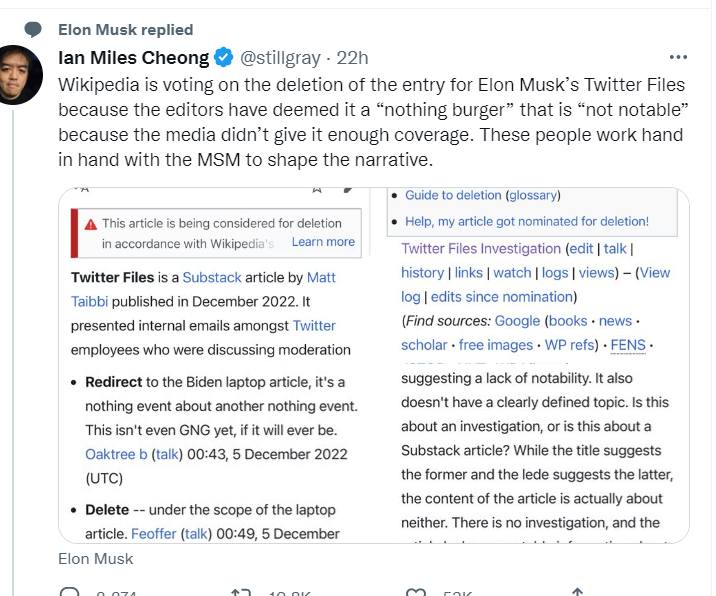Open the three-dot more options menu
Screen dimensions: 716x596
tap(678, 57)
